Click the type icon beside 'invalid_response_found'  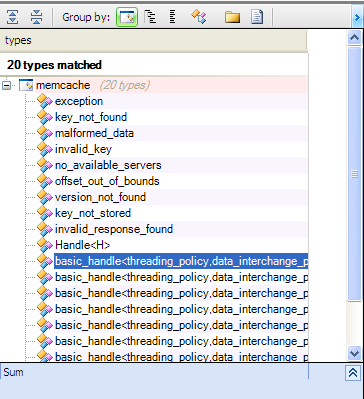tap(45, 229)
